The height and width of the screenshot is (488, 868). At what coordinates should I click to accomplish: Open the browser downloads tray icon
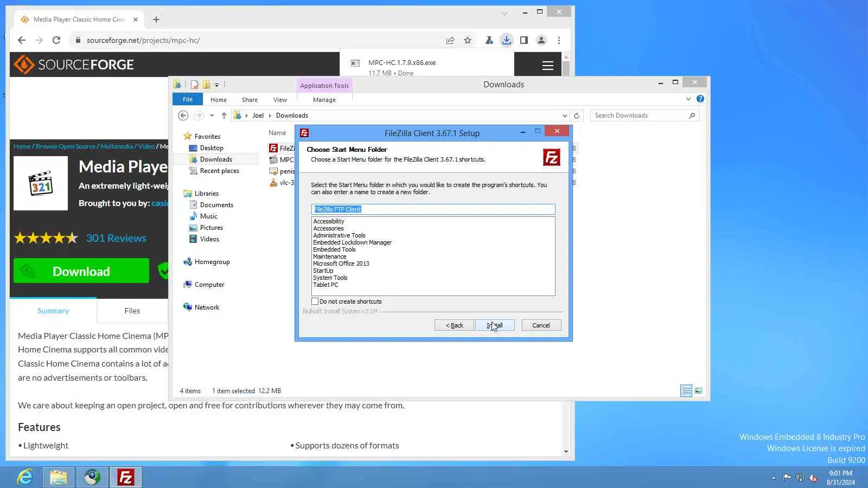coord(506,40)
